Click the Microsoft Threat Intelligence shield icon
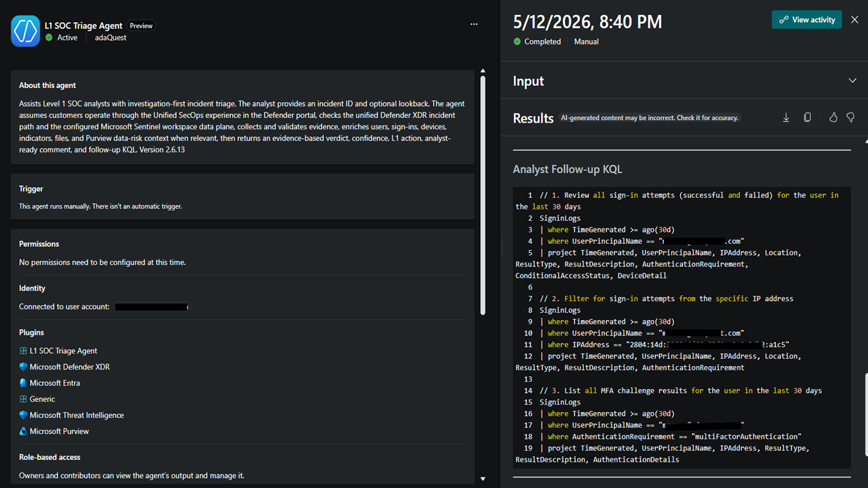The image size is (868, 488). click(x=23, y=415)
